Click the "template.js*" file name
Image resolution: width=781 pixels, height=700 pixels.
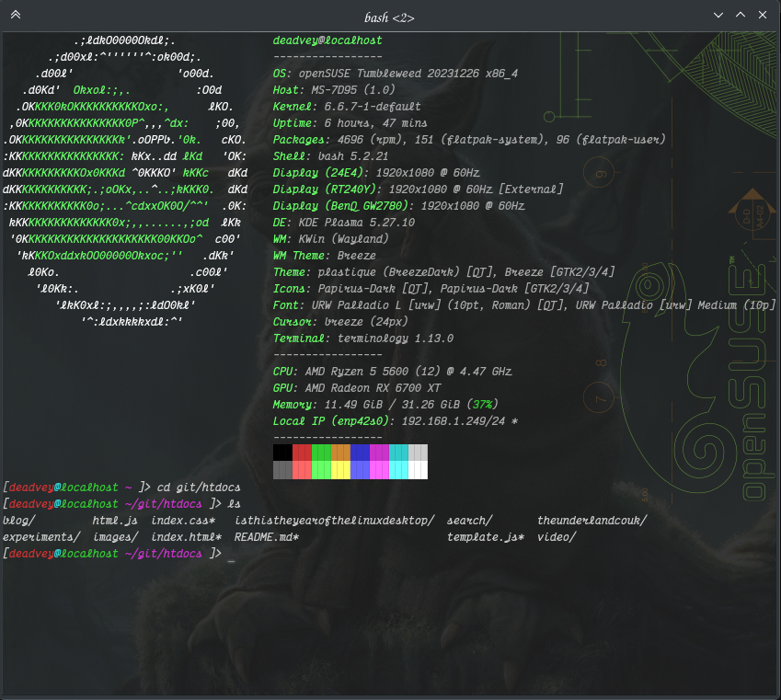[486, 537]
